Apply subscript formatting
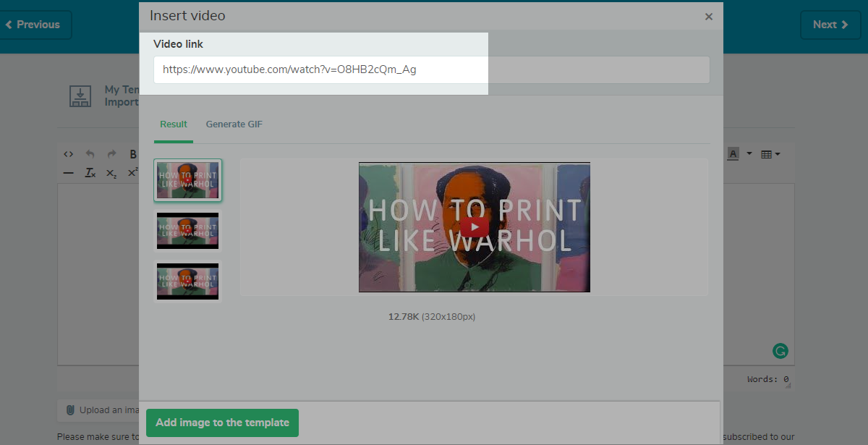The height and width of the screenshot is (445, 868). point(111,173)
